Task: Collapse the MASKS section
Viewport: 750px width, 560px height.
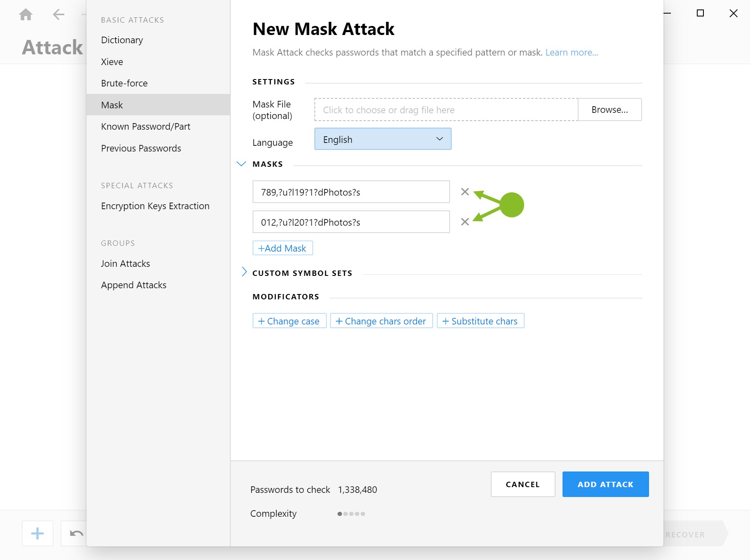Action: (x=241, y=163)
